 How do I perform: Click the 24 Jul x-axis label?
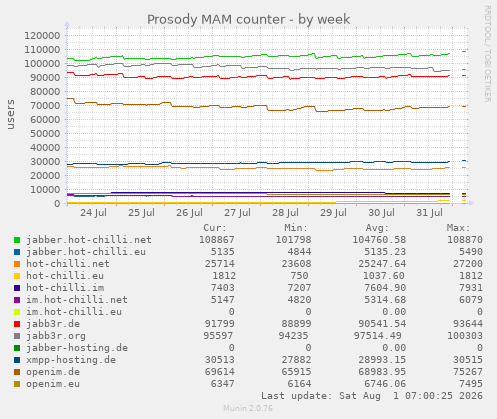(x=93, y=213)
